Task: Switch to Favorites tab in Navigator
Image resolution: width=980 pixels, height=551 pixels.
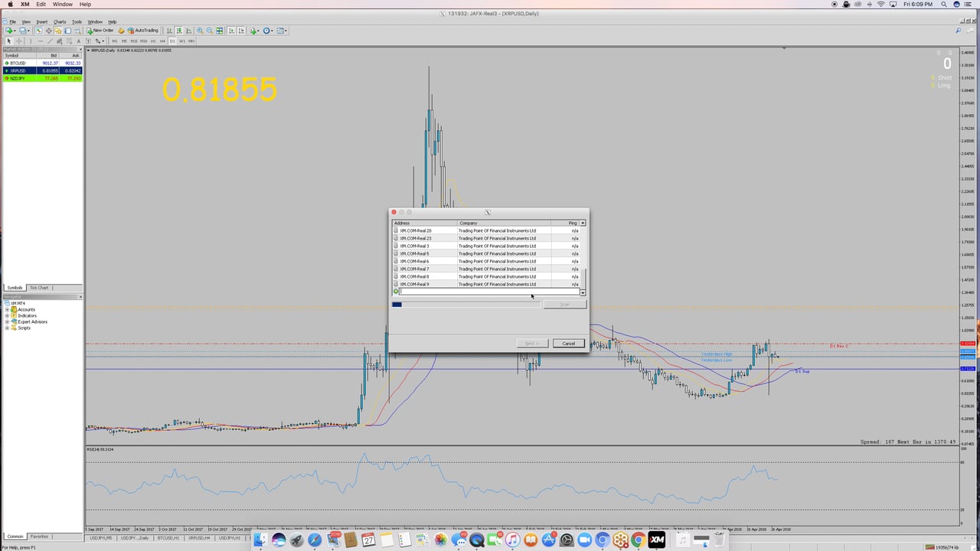Action: 39,536
